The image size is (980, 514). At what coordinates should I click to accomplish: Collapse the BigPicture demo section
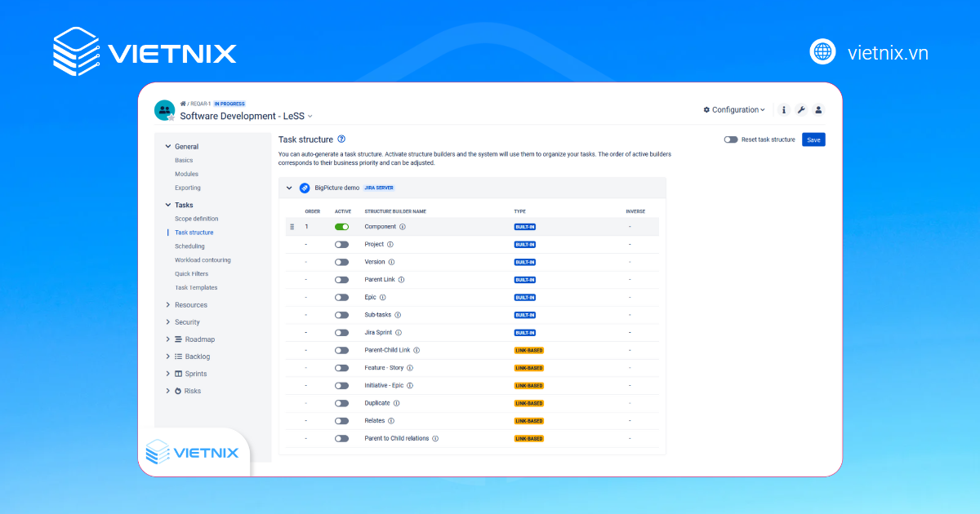[289, 188]
